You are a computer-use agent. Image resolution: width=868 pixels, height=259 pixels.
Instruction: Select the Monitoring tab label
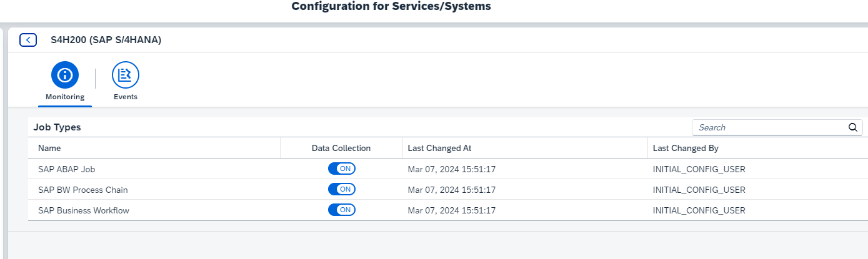(x=65, y=97)
